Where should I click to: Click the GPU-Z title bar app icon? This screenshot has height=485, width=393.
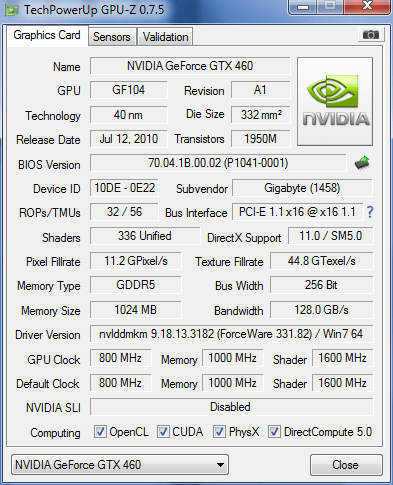tap(11, 10)
